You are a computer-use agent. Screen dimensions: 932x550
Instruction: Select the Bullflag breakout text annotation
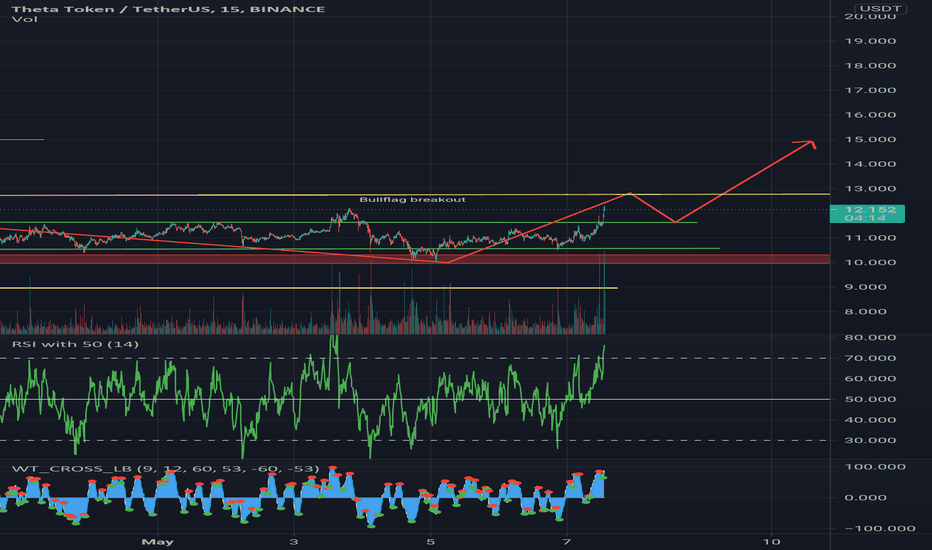point(413,200)
